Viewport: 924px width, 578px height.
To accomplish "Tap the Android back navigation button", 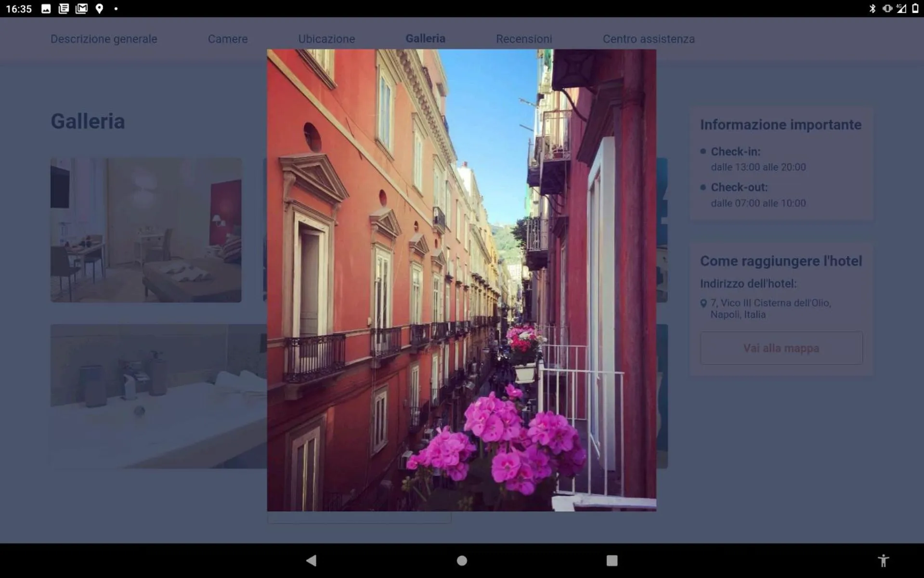I will [312, 560].
